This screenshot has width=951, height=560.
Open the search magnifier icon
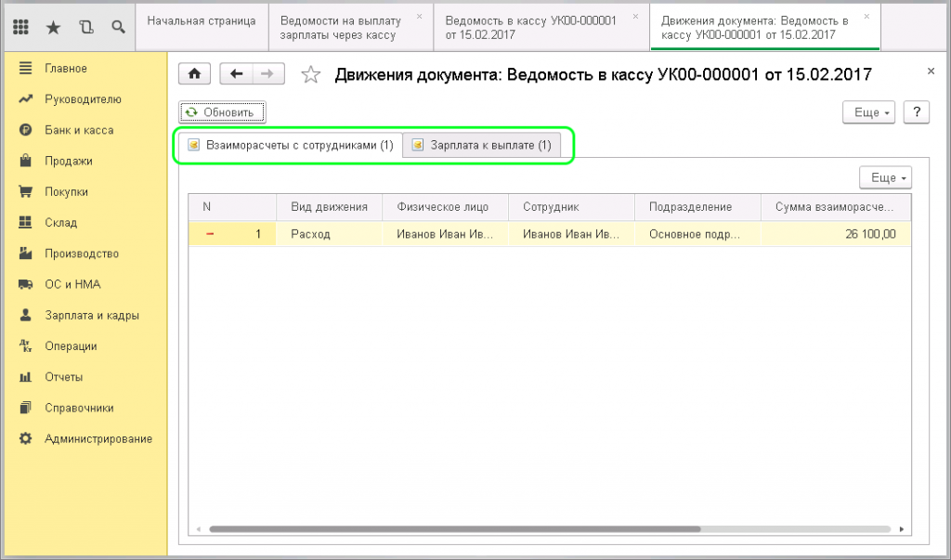tap(118, 27)
